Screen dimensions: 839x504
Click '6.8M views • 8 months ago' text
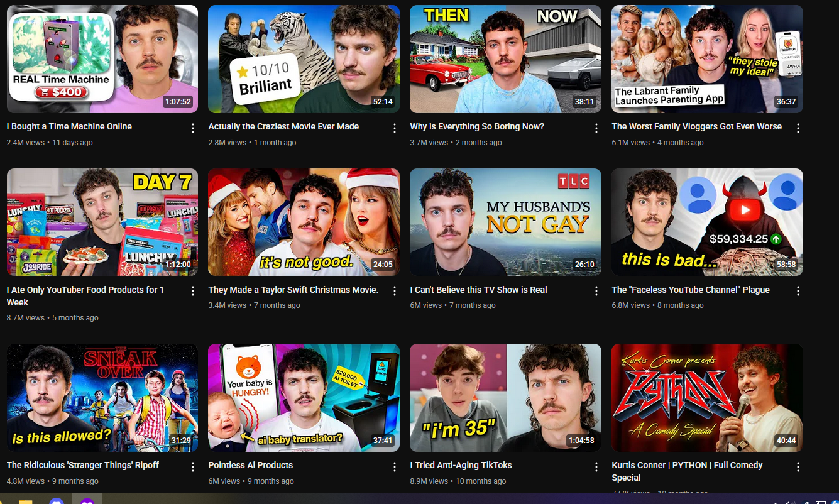coord(658,305)
